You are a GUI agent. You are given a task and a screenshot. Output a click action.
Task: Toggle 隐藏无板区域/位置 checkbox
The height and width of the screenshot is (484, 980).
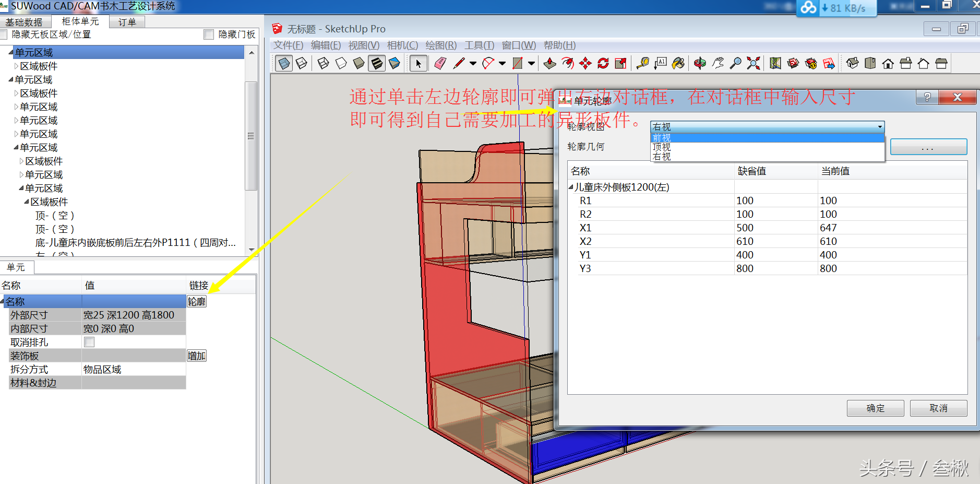[x=3, y=34]
